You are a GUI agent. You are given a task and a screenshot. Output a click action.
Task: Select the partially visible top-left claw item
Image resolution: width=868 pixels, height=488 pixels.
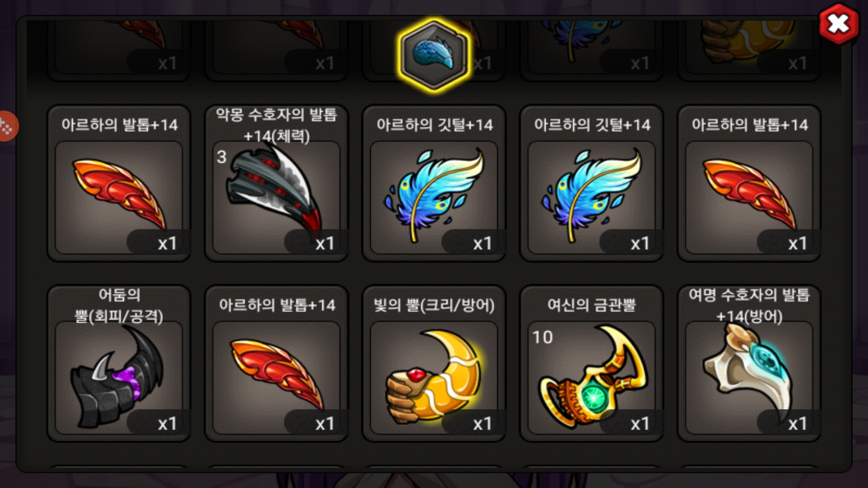coord(119,51)
